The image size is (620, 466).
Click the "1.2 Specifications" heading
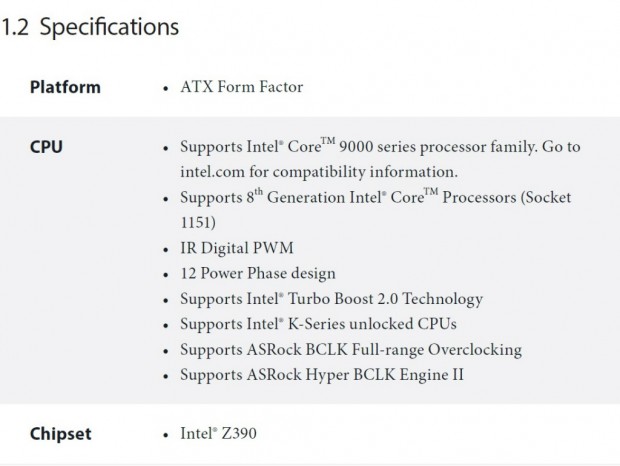(90, 27)
